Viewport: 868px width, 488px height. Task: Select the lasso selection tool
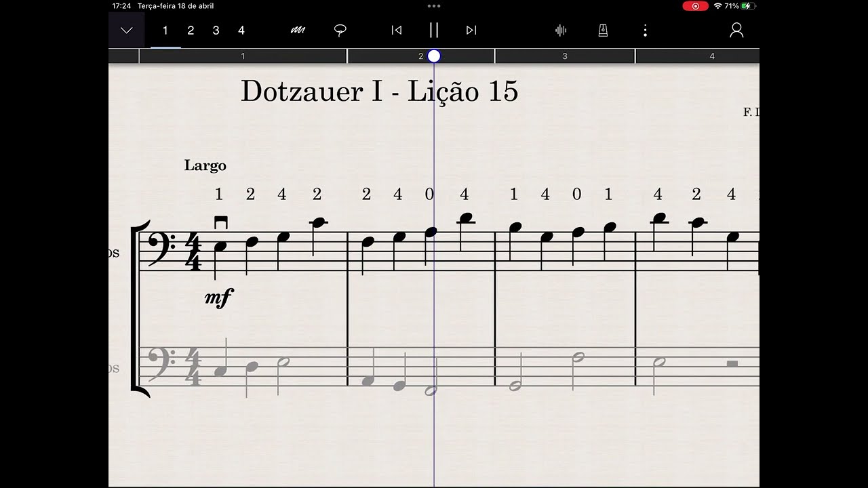click(340, 30)
